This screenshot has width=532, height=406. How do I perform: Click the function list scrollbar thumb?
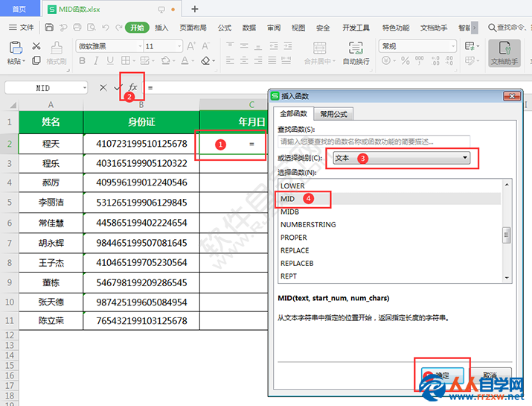[506, 235]
